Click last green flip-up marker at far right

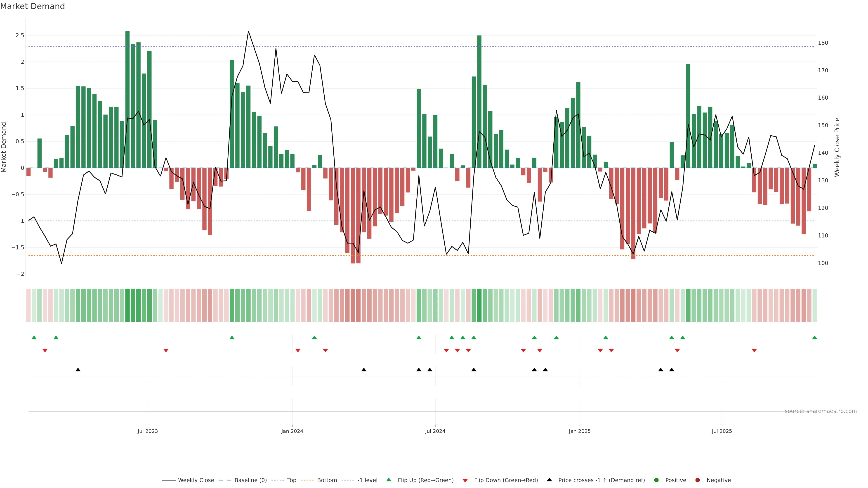pos(814,338)
